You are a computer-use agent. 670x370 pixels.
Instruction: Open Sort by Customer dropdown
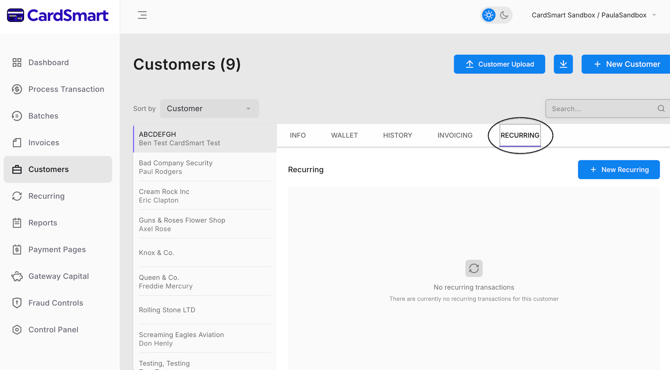[x=209, y=109]
